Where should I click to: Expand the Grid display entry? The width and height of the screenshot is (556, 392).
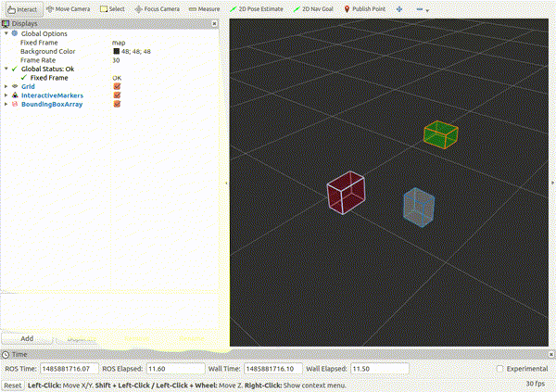6,86
